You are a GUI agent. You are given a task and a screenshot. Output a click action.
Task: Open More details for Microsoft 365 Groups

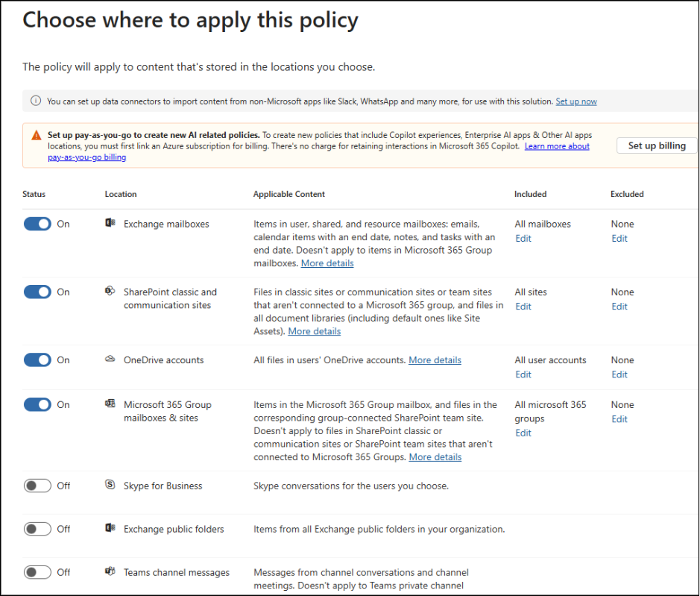[435, 457]
